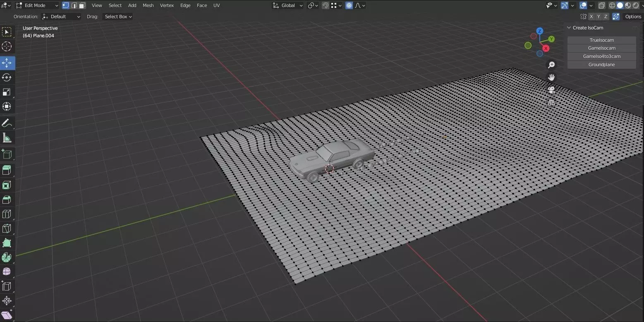This screenshot has height=322, width=644.
Task: Click the red X axis gizmo ball
Action: (546, 48)
